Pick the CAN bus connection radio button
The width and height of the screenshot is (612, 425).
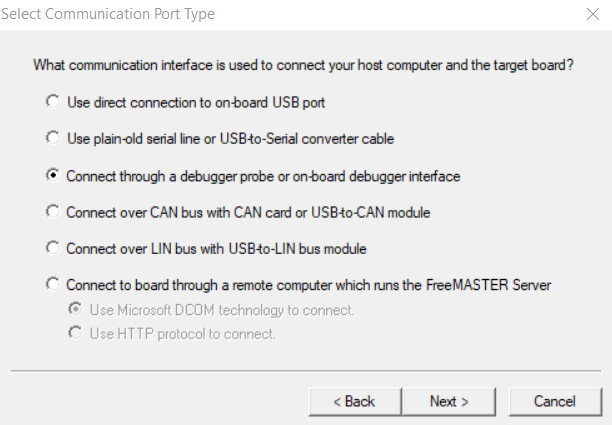52,211
